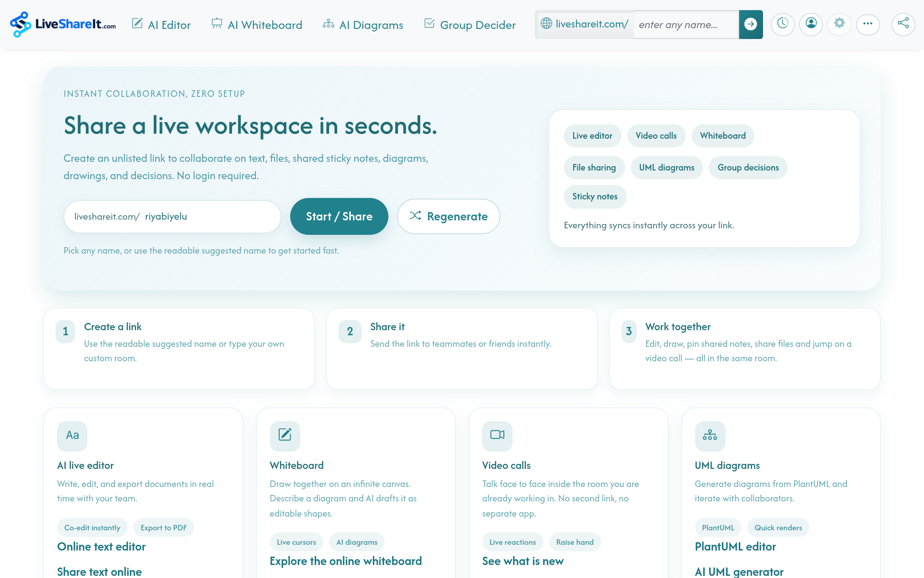Click the share icon in header
Image resolution: width=924 pixels, height=578 pixels.
pyautogui.click(x=903, y=24)
